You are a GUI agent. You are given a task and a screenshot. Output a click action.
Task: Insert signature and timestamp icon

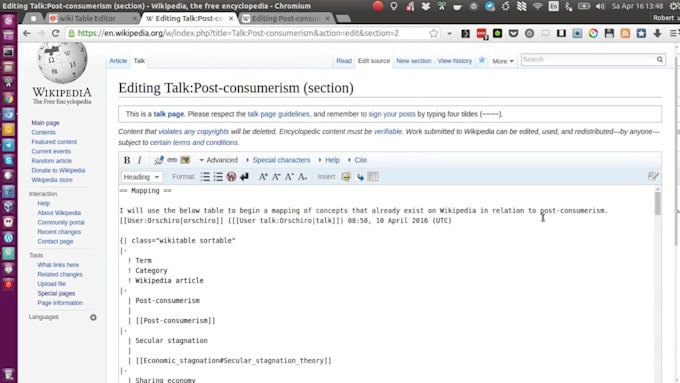(x=159, y=160)
